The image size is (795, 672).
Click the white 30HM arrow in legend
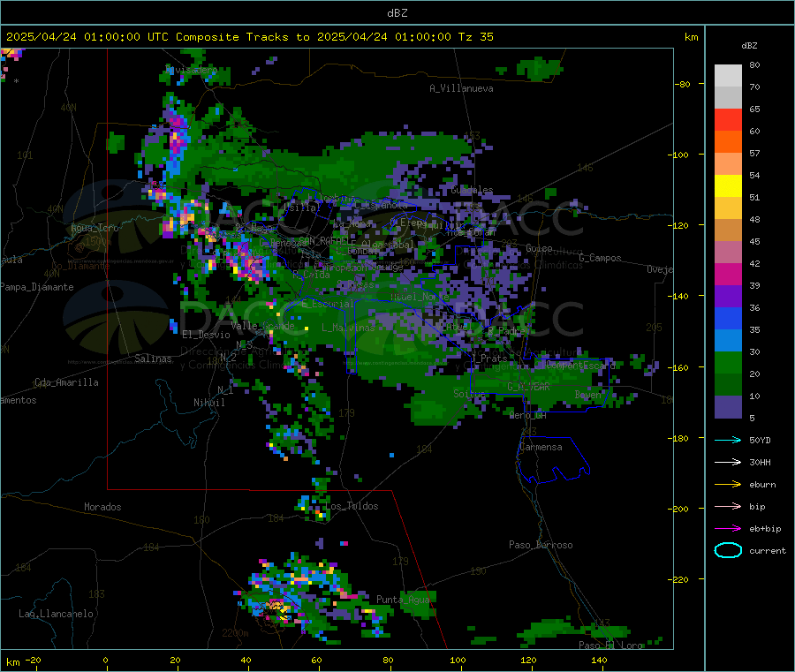728,462
